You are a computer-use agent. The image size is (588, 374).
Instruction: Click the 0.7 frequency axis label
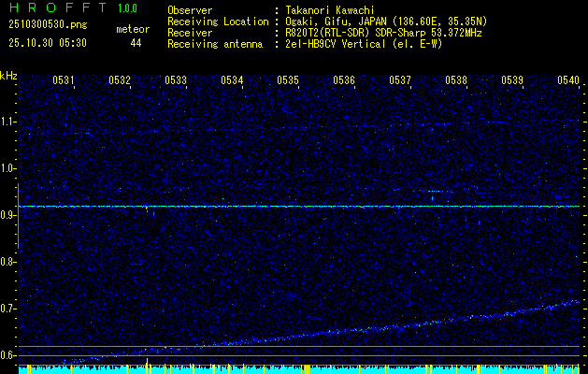(8, 309)
